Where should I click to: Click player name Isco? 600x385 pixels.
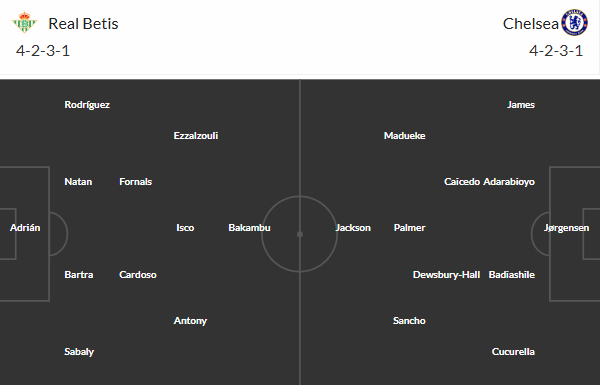[x=185, y=228]
